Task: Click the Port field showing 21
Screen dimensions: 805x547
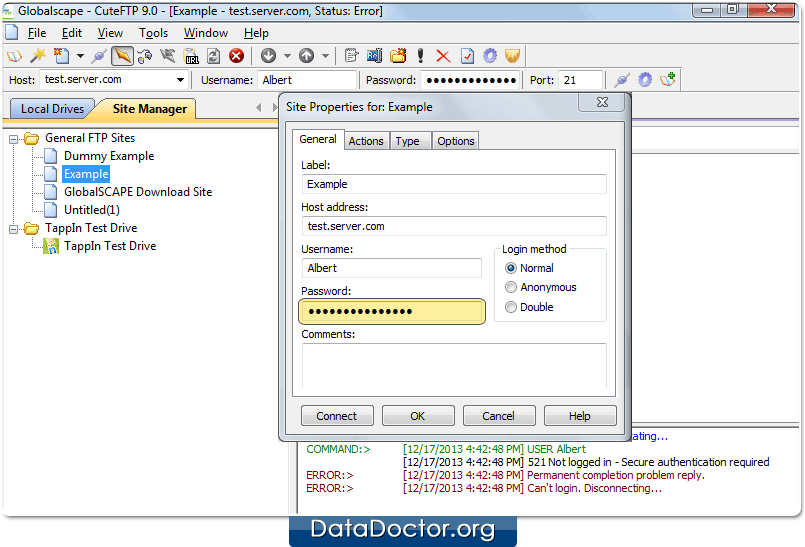Action: click(x=580, y=80)
